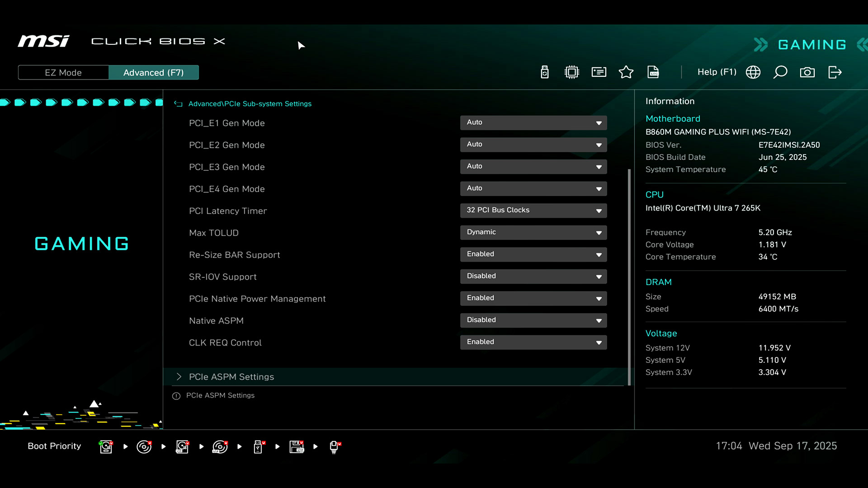Viewport: 868px width, 488px height.
Task: Click the CPU chip icon in toolbar
Action: pos(572,72)
